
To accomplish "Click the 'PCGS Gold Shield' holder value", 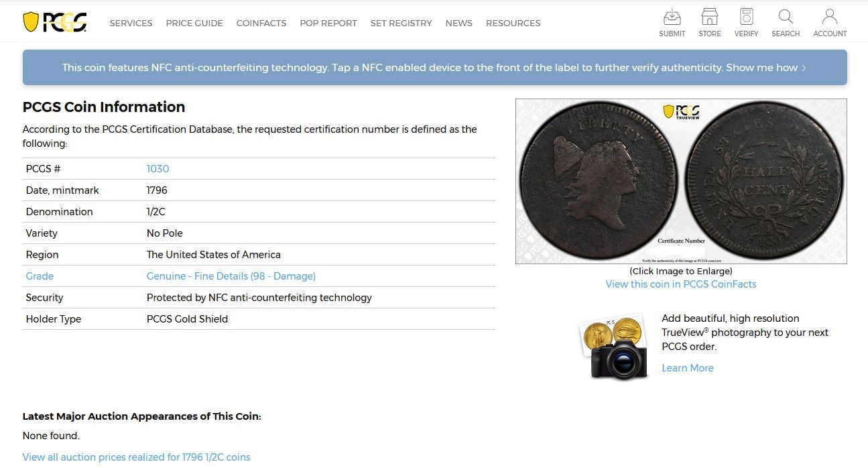I will pos(187,319).
